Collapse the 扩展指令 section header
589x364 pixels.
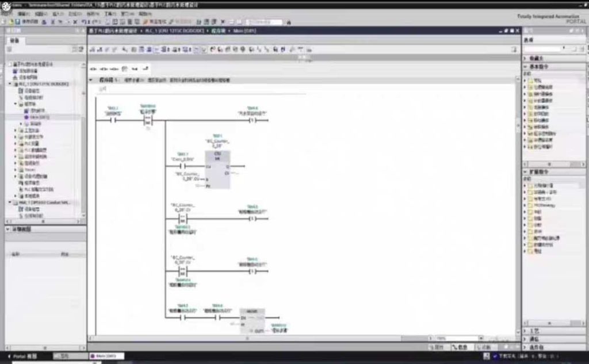pyautogui.click(x=525, y=172)
